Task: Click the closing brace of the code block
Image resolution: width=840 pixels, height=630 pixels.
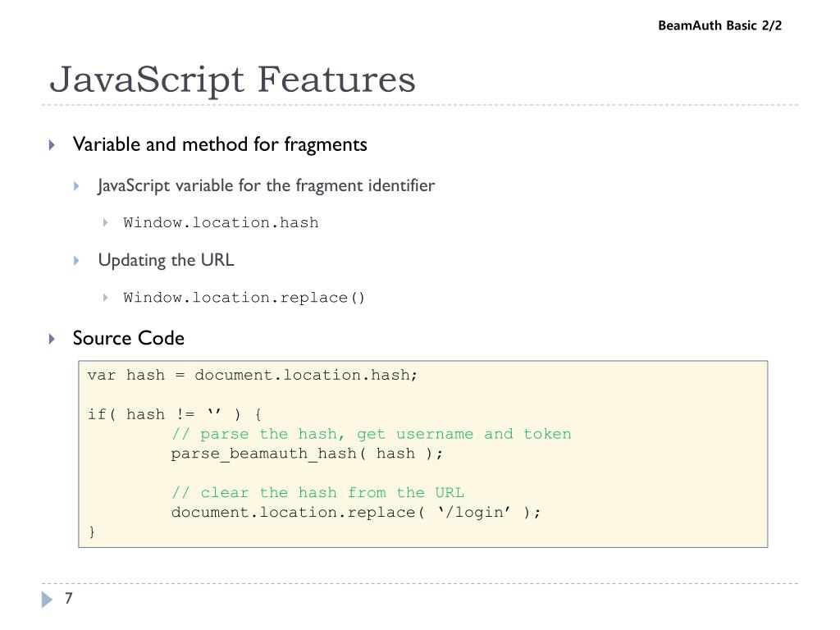Action: [x=92, y=532]
